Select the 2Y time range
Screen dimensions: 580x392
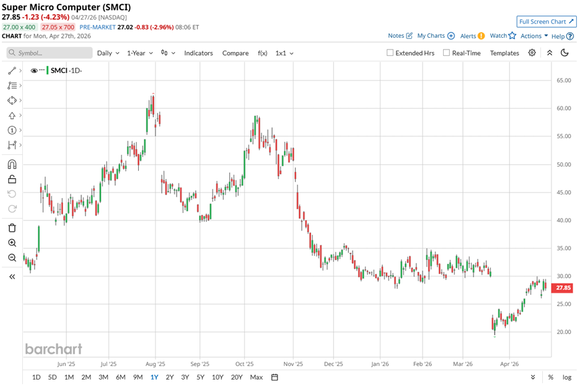point(169,377)
